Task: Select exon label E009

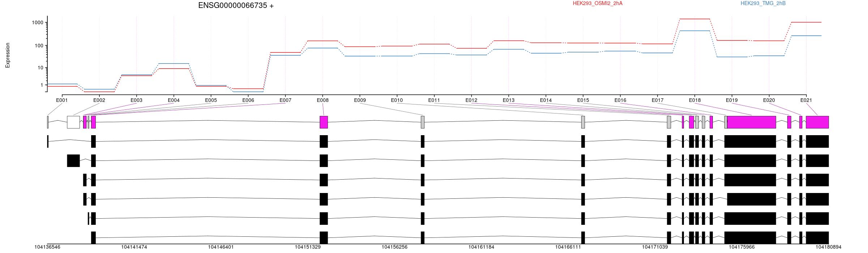Action: coord(360,100)
